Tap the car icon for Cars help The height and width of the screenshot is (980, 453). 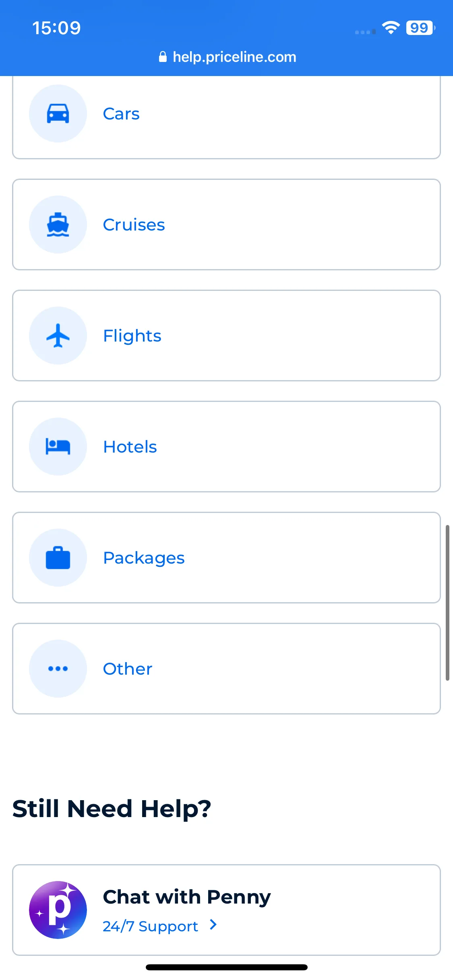58,113
